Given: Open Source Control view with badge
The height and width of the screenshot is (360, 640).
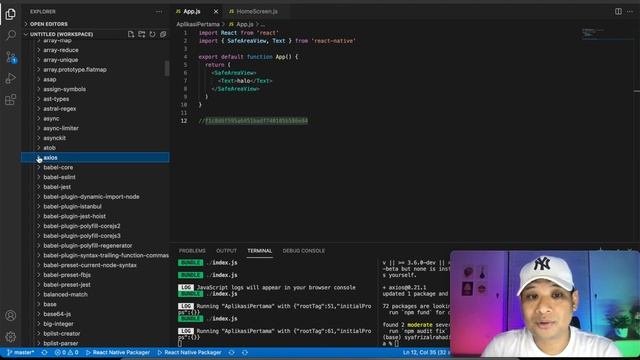Looking at the screenshot, I should 11,57.
